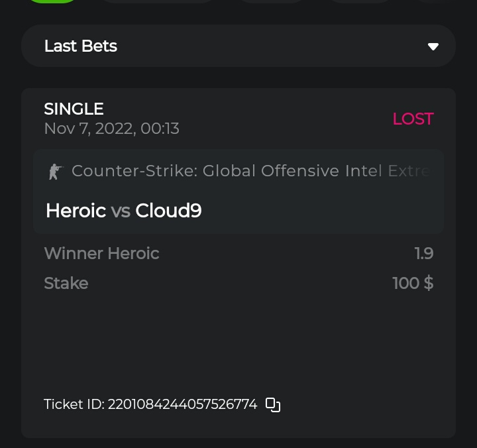Open the Heroic vs Cloud9 match

coord(238,211)
